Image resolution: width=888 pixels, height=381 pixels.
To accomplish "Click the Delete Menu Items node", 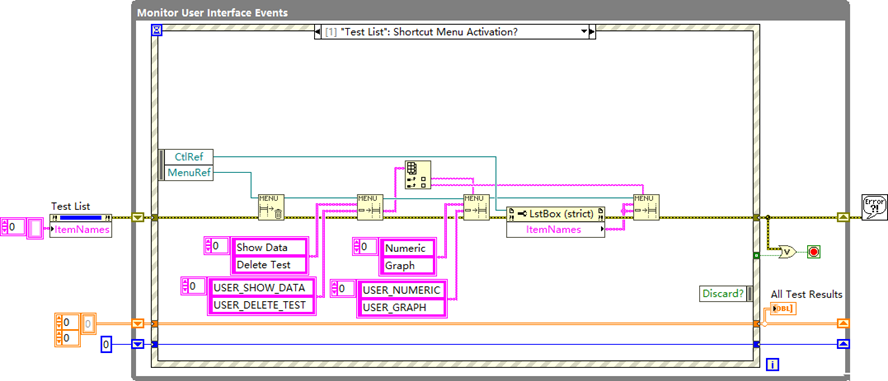I will click(271, 207).
